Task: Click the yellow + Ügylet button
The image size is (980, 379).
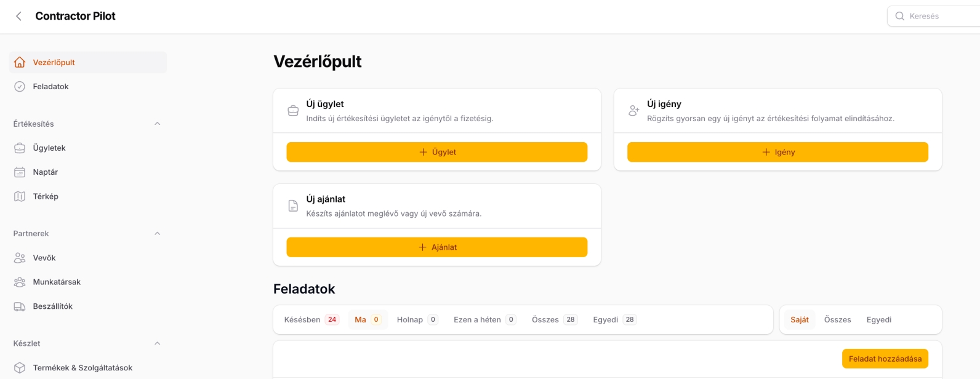Action: click(437, 152)
